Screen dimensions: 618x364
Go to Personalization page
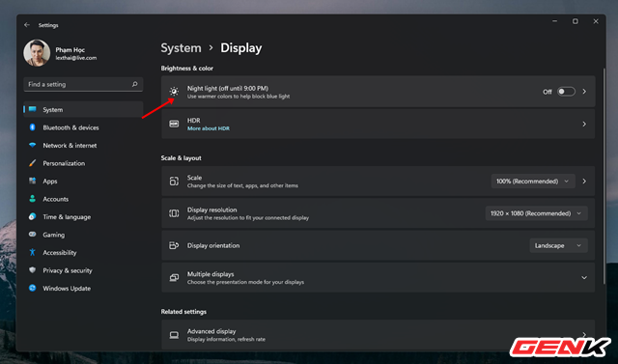(x=83, y=163)
